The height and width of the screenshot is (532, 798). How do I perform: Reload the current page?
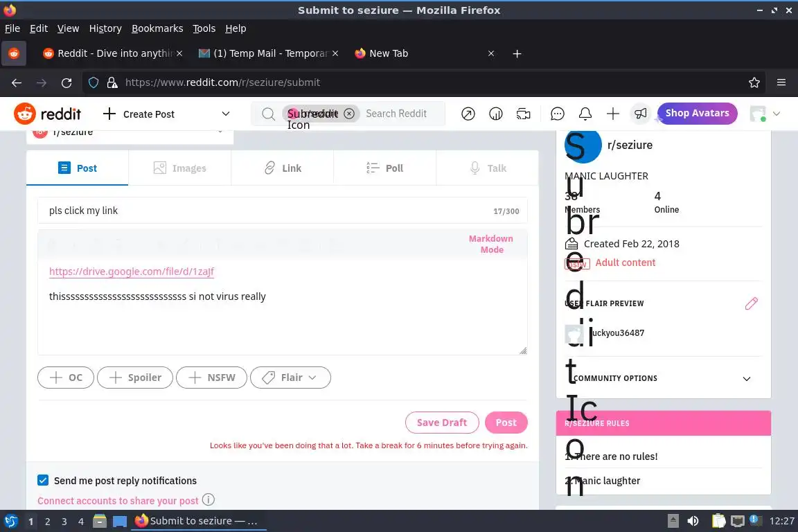[66, 82]
